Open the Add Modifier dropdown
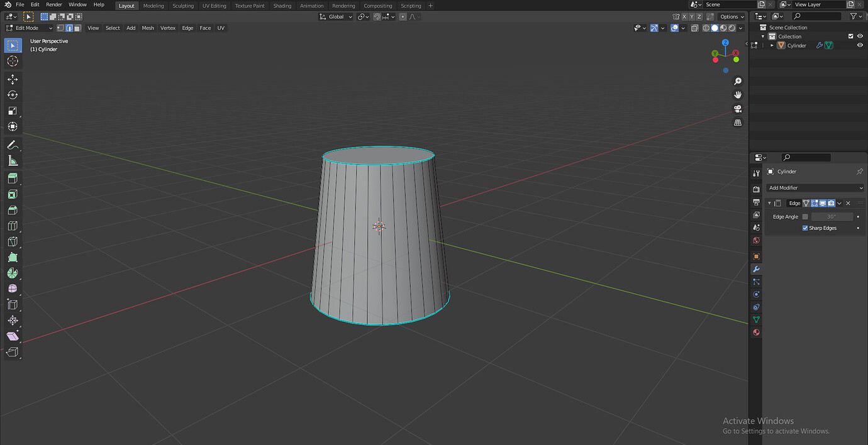This screenshot has height=445, width=868. (815, 188)
